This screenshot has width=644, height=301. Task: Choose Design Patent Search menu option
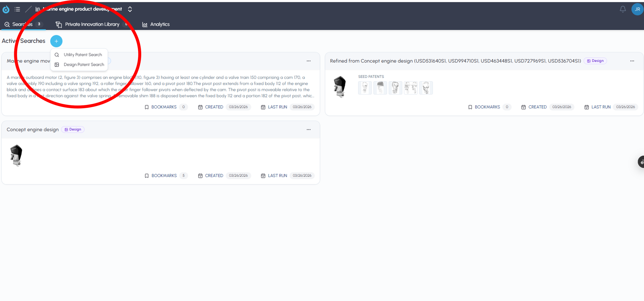pyautogui.click(x=84, y=64)
